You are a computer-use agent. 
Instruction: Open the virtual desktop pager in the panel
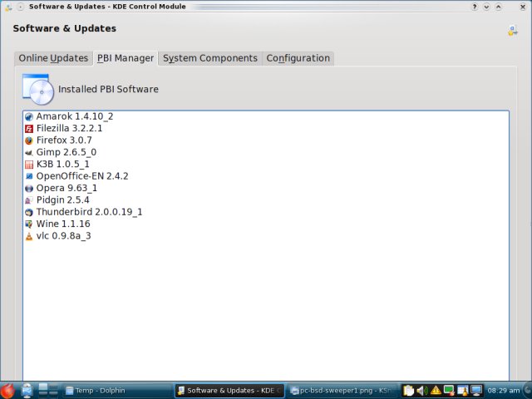[x=48, y=390]
